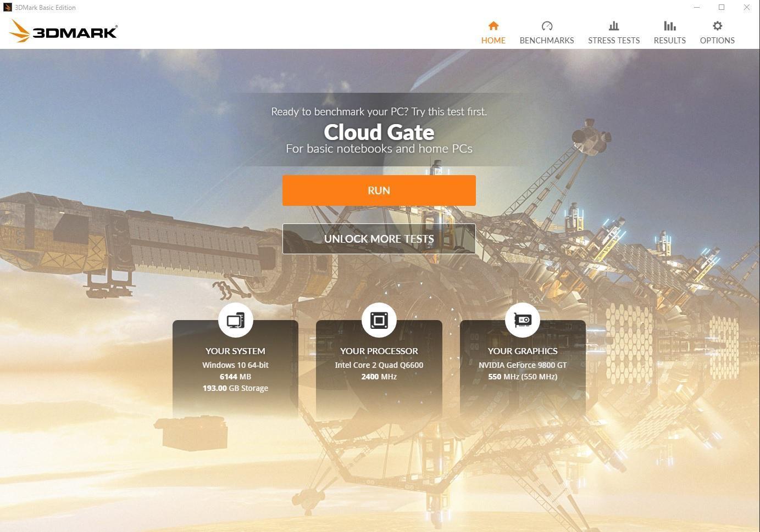760x532 pixels.
Task: Click the 3DMark title bar app icon
Action: click(7, 8)
